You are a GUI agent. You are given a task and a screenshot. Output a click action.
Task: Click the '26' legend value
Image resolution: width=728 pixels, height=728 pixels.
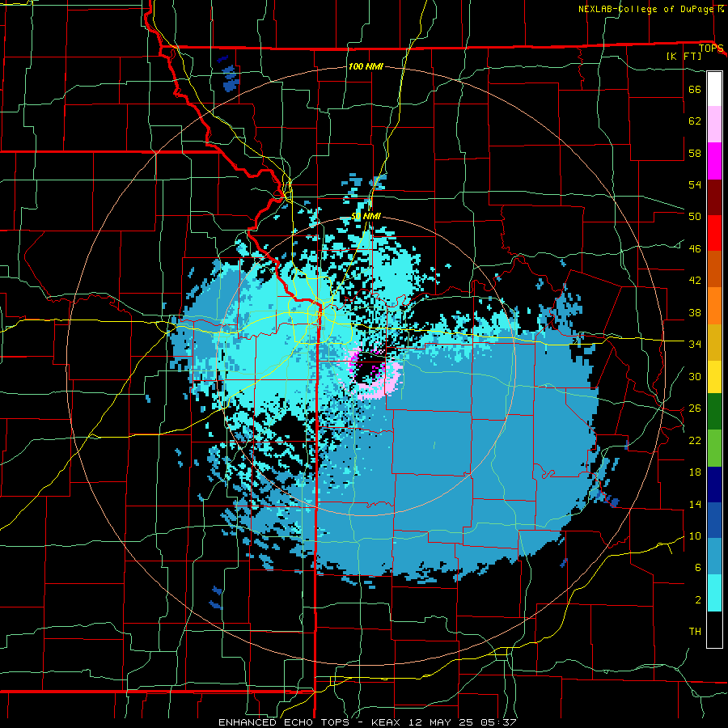tap(695, 408)
